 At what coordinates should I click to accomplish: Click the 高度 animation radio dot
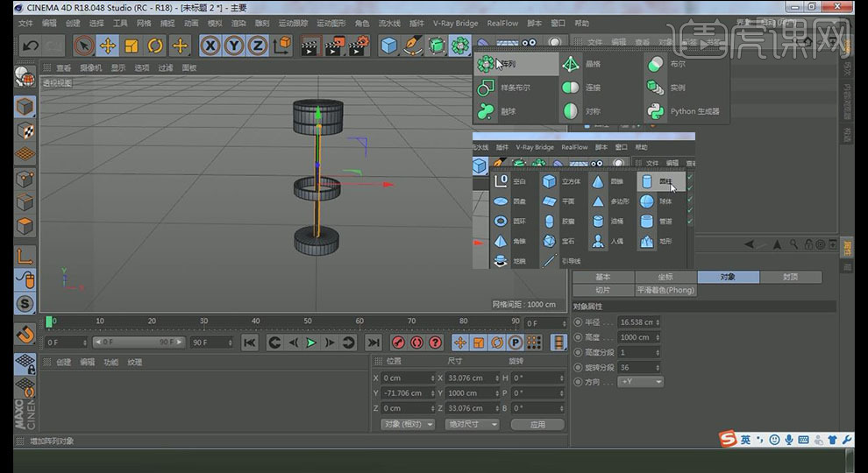click(578, 337)
